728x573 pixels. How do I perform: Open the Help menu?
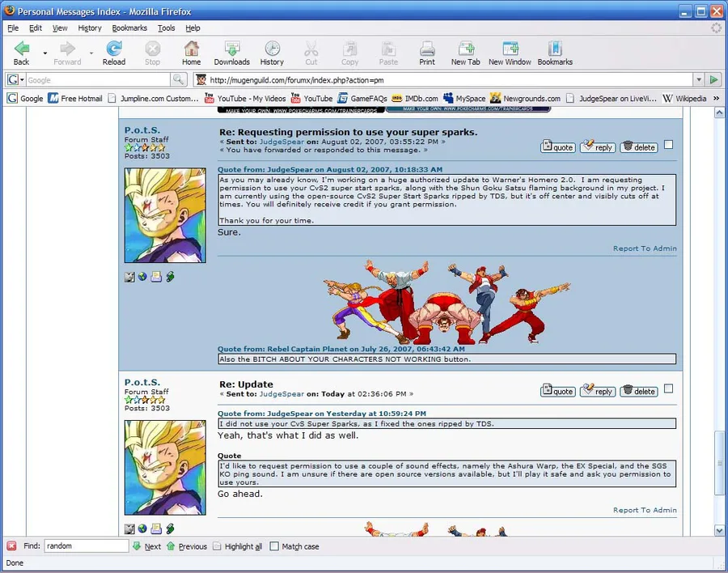point(193,28)
